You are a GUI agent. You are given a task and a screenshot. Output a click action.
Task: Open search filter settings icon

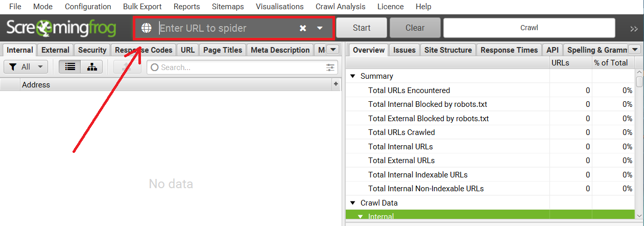[331, 67]
